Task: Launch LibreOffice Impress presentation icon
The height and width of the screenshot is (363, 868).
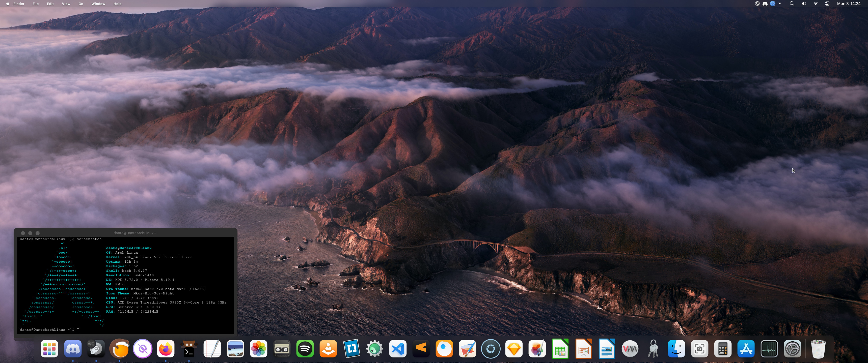Action: pyautogui.click(x=584, y=349)
